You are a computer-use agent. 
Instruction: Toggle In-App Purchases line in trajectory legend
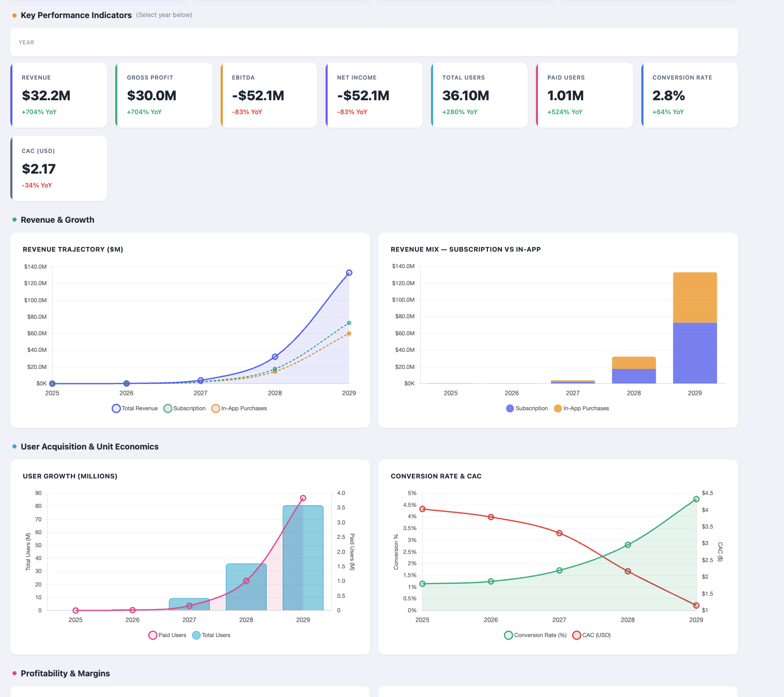point(239,408)
